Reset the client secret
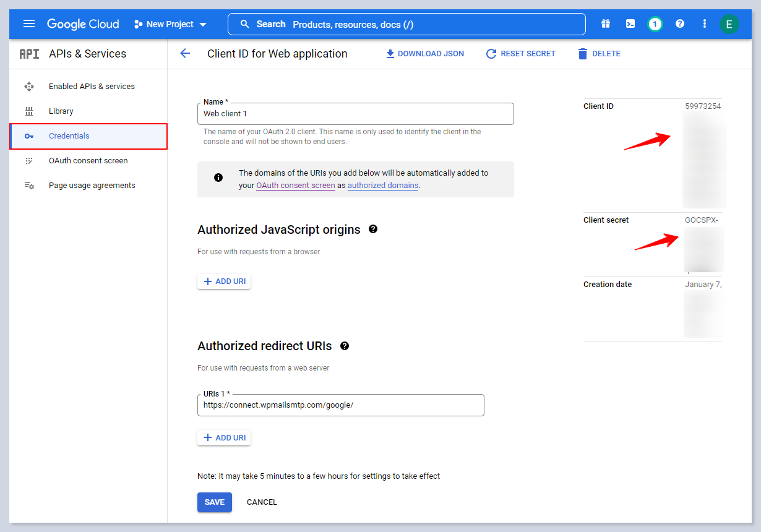The image size is (761, 532). (x=521, y=54)
